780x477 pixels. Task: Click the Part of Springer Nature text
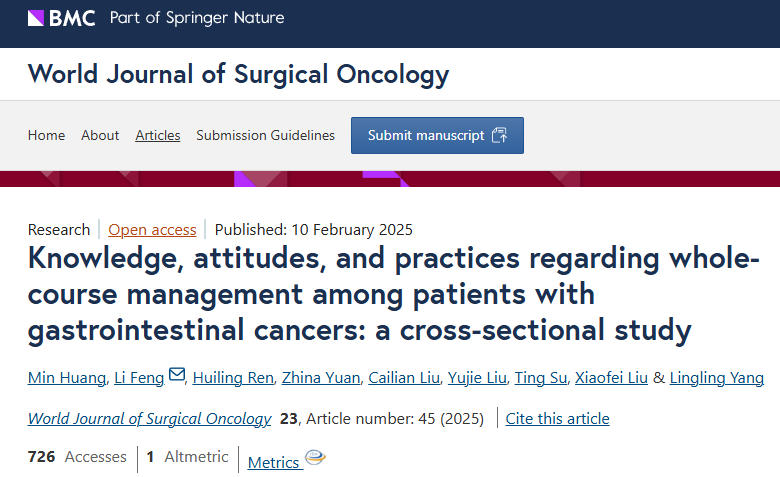tap(197, 18)
